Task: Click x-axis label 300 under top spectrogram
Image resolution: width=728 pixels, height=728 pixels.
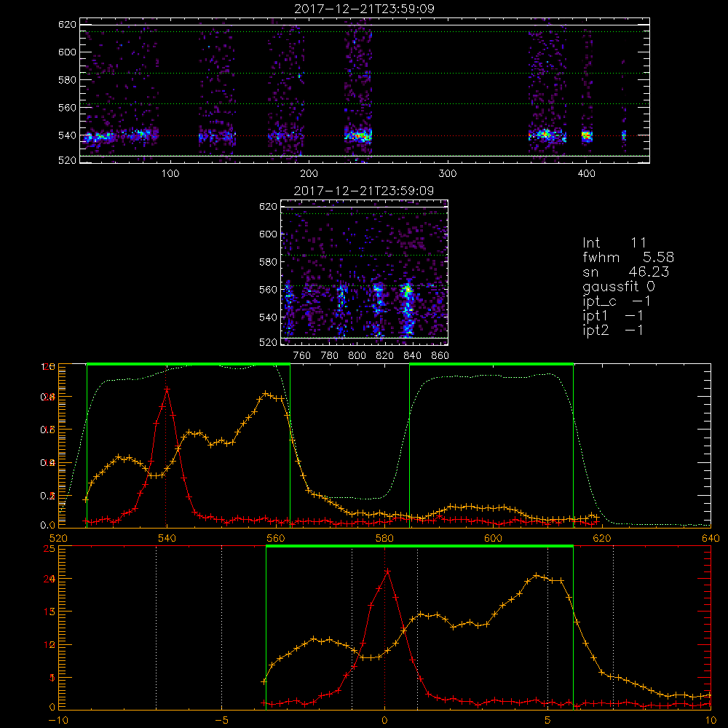Action: [x=448, y=174]
